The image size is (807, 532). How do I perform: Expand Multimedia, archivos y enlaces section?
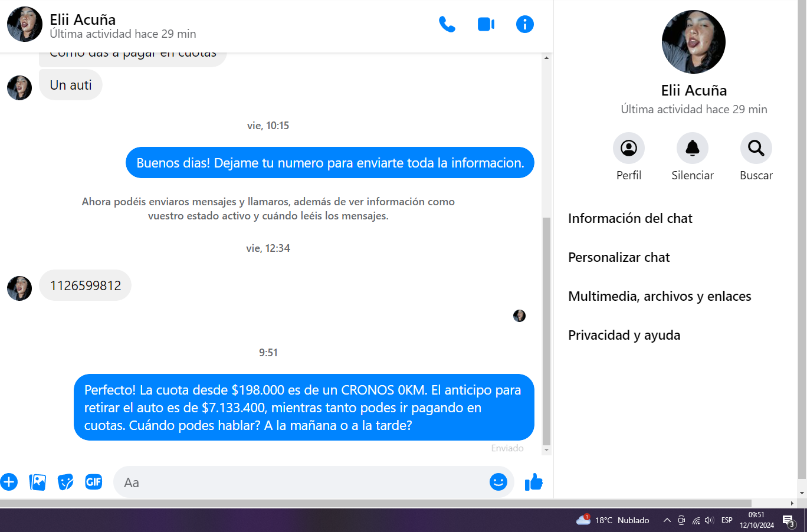click(x=660, y=296)
